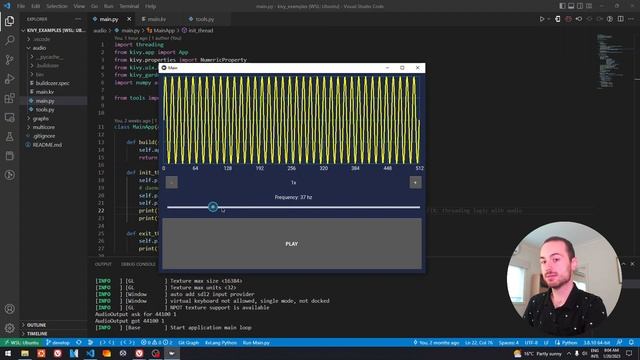Open the Source Control view
This screenshot has height=360, width=640.
[x=9, y=60]
